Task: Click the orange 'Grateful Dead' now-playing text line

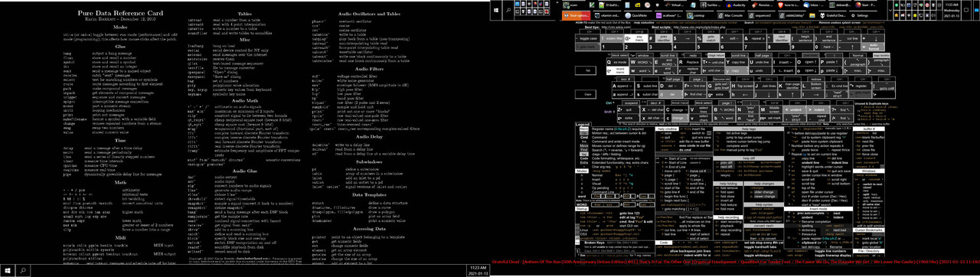Action: 735,262
